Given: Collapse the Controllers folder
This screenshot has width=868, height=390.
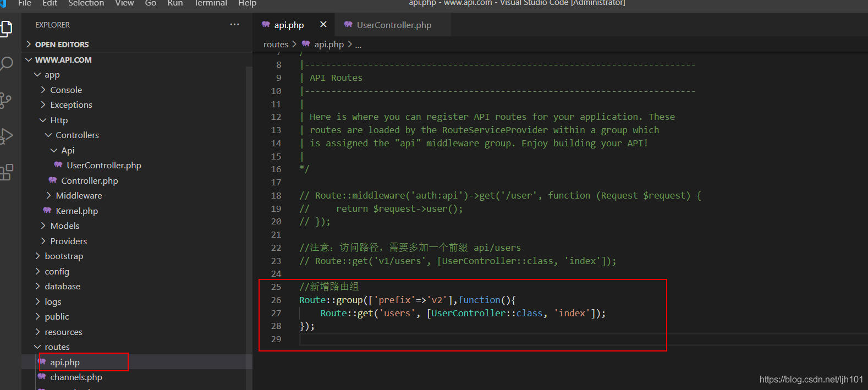Looking at the screenshot, I should click(x=48, y=135).
